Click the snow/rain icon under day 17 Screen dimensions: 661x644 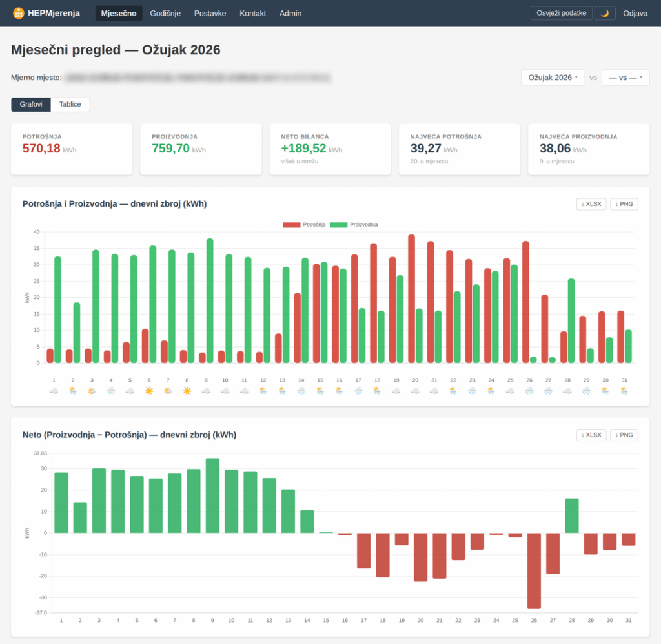click(x=358, y=390)
